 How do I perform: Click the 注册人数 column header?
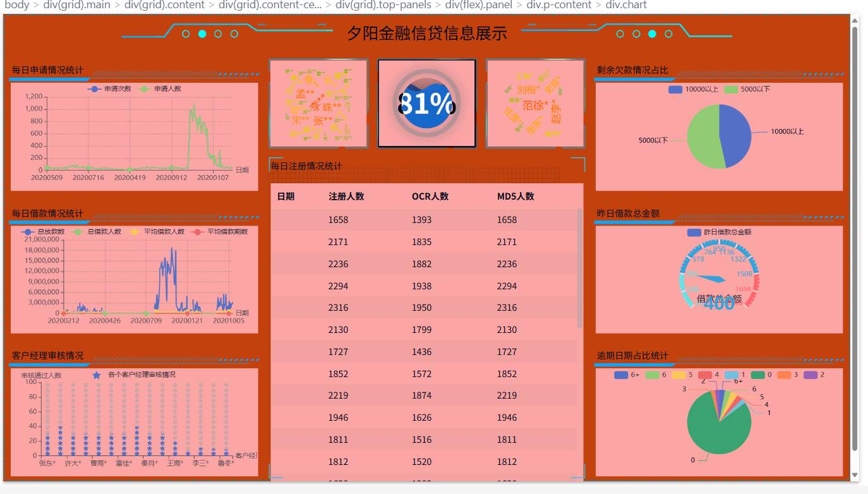346,196
